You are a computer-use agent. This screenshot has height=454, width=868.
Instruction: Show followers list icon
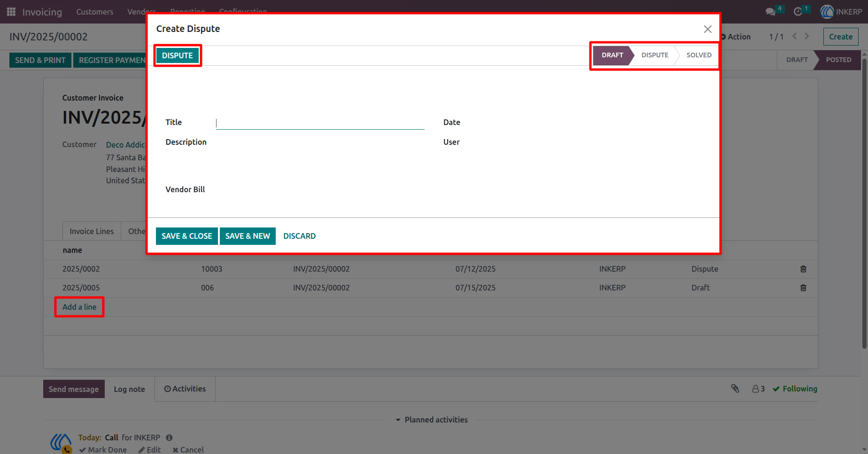[x=758, y=389]
